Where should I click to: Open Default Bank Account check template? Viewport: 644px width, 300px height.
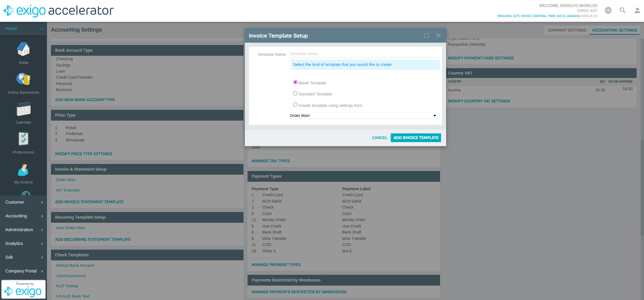pyautogui.click(x=75, y=265)
